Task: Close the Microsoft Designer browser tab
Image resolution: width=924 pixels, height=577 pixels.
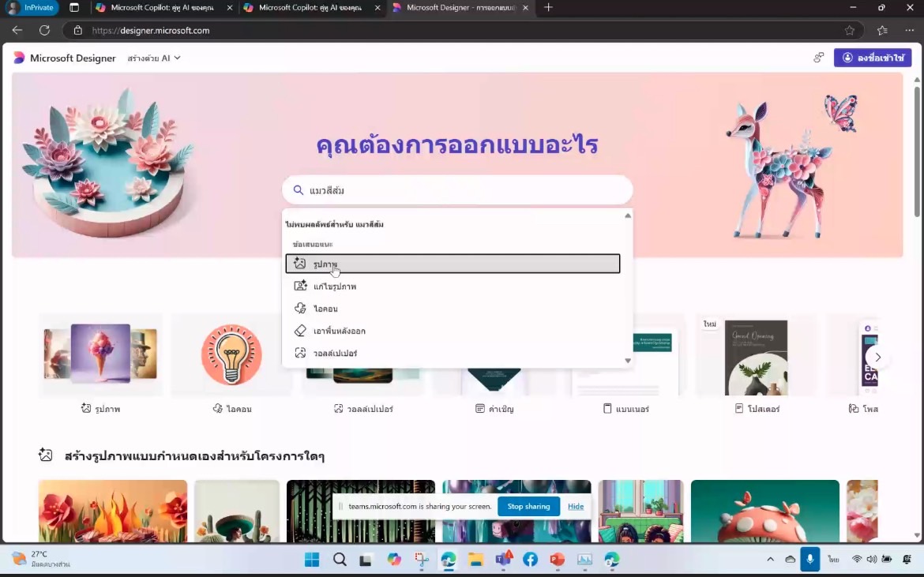Action: tap(525, 8)
